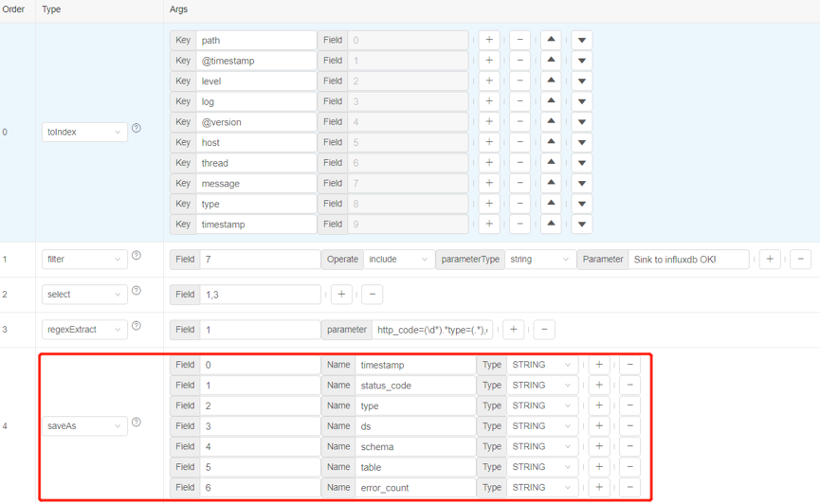
Task: Show help for the toIndex type
Action: [137, 128]
